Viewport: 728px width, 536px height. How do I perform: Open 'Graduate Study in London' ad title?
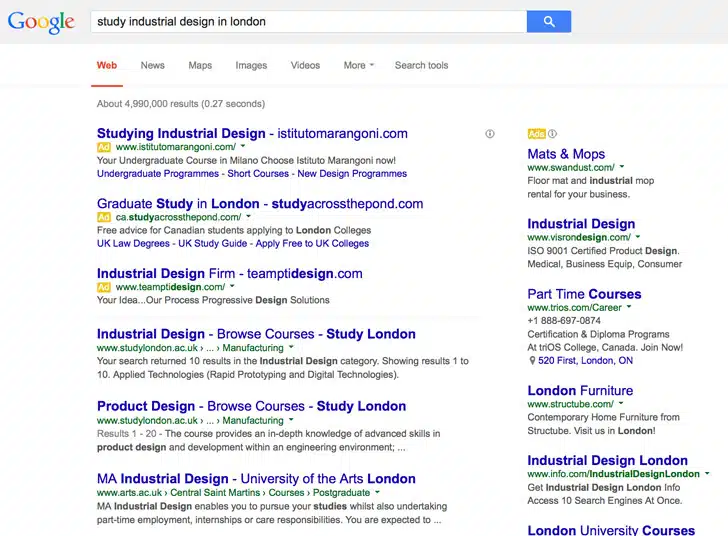pos(260,203)
